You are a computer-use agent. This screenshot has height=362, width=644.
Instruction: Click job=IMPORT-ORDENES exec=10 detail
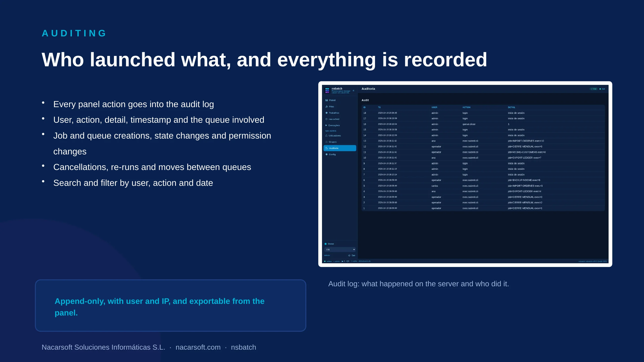click(x=526, y=141)
